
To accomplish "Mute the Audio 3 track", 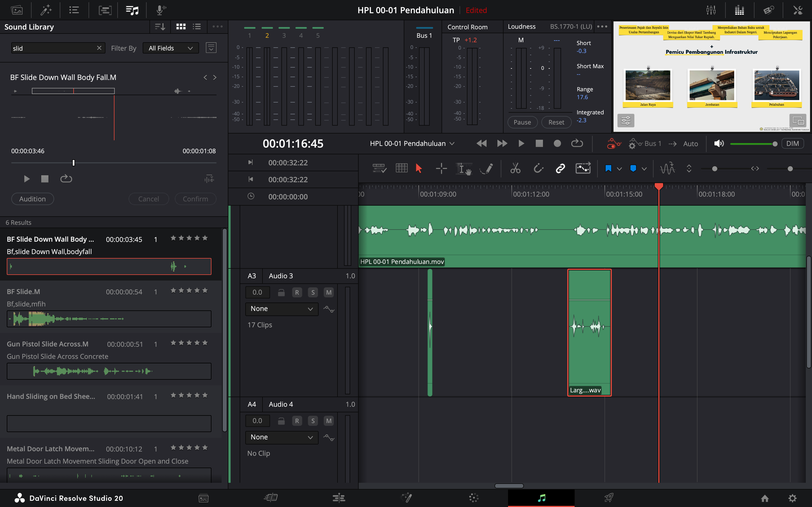I will (x=328, y=292).
